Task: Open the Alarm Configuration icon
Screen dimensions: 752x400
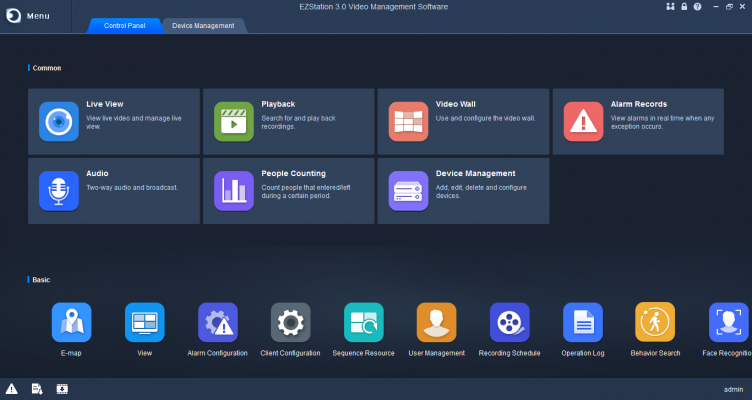Action: (x=218, y=322)
